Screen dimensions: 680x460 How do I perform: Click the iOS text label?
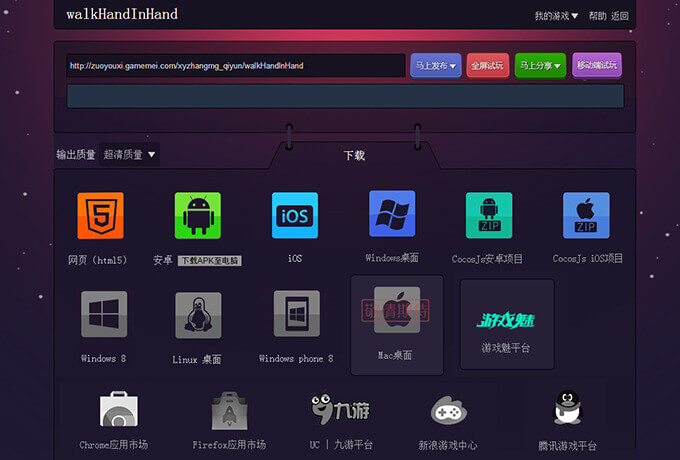point(295,258)
